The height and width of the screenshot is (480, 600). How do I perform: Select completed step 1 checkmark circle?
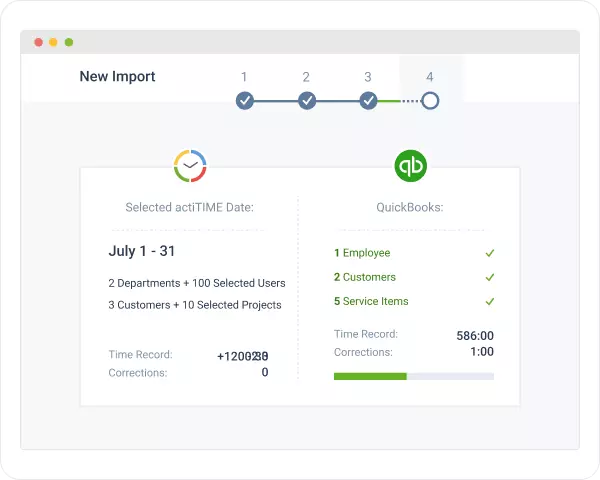(x=245, y=101)
